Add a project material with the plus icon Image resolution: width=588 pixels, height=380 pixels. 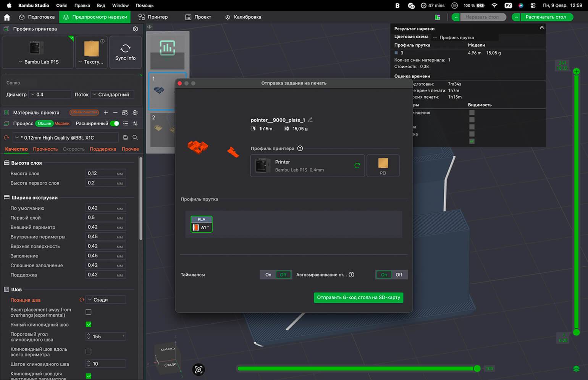point(106,113)
